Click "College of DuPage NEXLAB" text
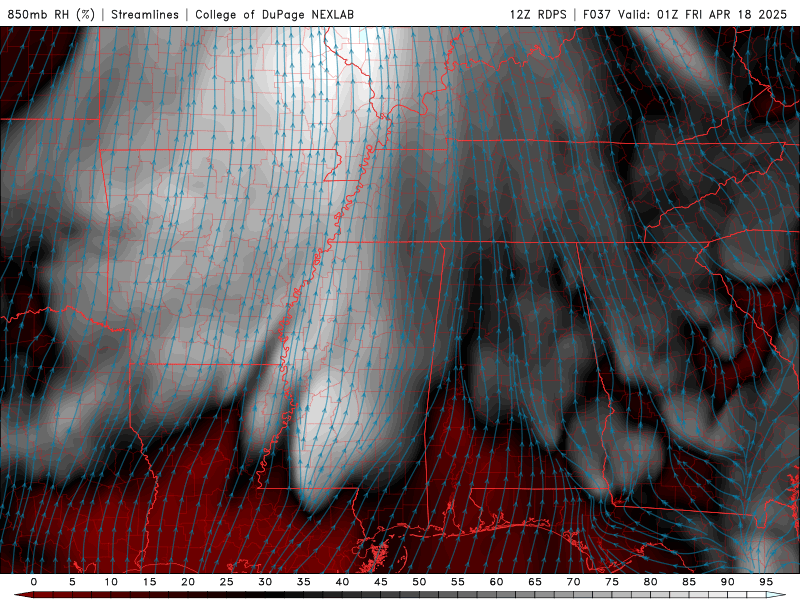Image resolution: width=800 pixels, height=600 pixels. (274, 14)
